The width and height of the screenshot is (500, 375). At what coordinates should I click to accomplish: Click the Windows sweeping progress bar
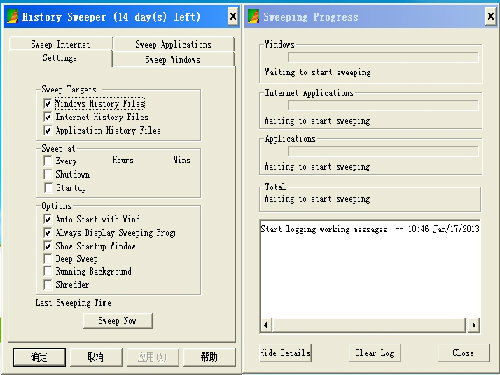tap(383, 57)
